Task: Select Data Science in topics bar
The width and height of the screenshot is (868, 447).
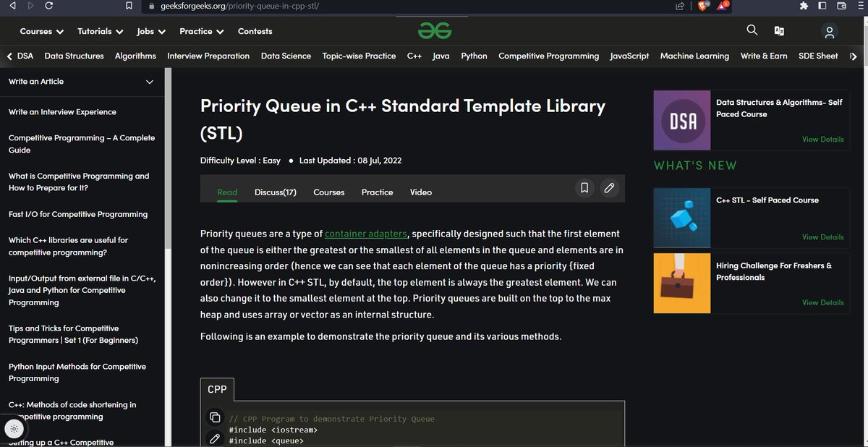Action: [x=286, y=56]
